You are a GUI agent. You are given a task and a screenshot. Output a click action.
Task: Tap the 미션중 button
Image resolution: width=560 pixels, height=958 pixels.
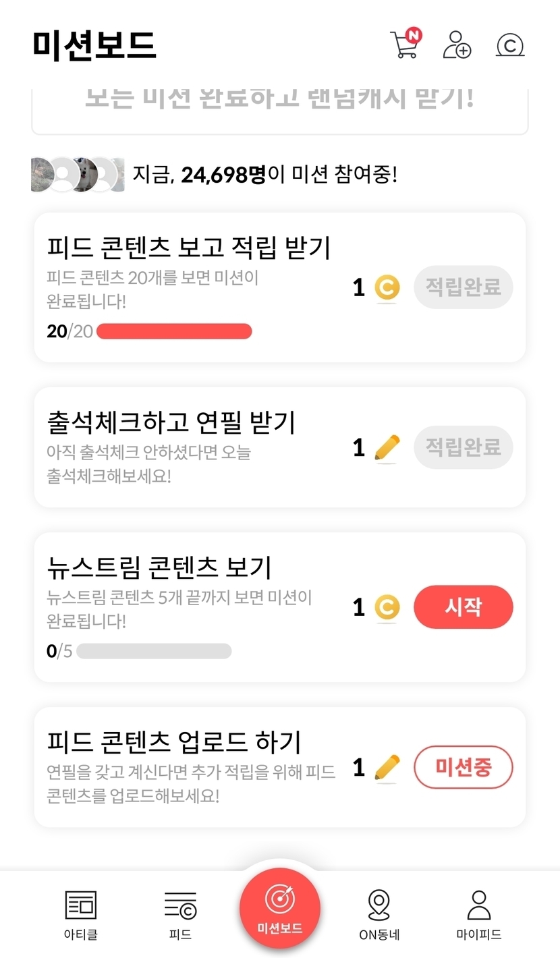tap(463, 767)
